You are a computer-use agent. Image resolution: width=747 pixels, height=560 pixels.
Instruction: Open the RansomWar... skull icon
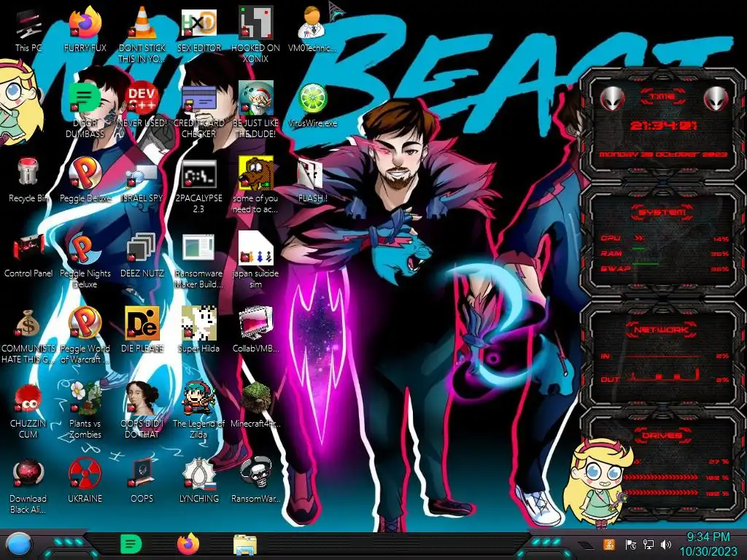coord(255,481)
